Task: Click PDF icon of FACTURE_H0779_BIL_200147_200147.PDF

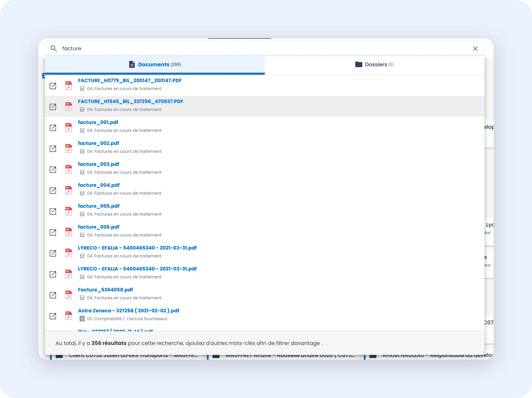Action: [x=69, y=85]
